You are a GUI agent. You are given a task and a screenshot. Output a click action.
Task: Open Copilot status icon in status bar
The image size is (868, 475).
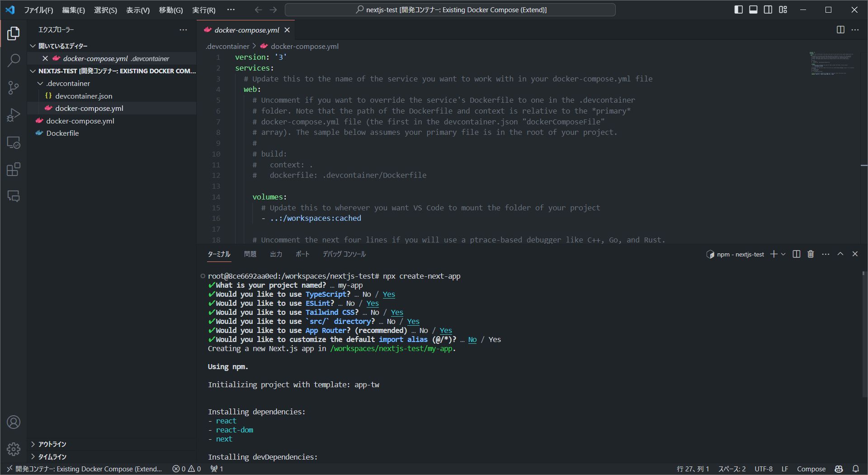tap(839, 469)
